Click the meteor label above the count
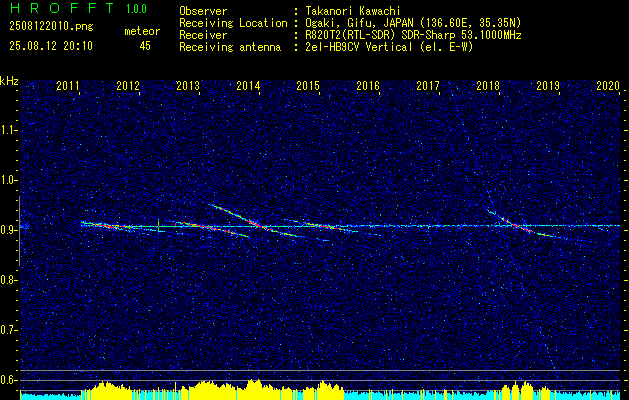Viewport: 629px width, 400px height. click(x=142, y=31)
